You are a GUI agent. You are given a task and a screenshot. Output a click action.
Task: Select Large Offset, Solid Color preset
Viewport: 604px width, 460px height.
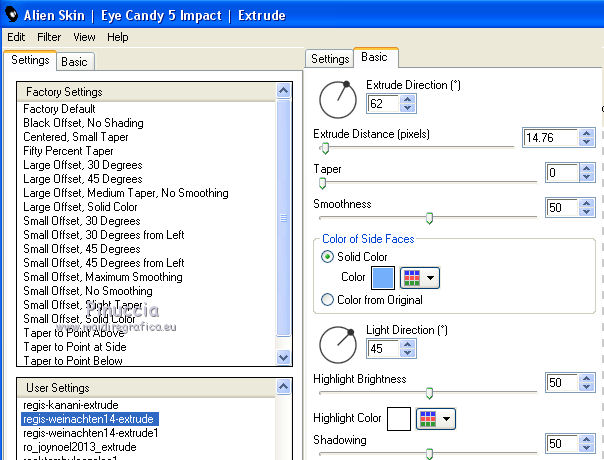[80, 207]
